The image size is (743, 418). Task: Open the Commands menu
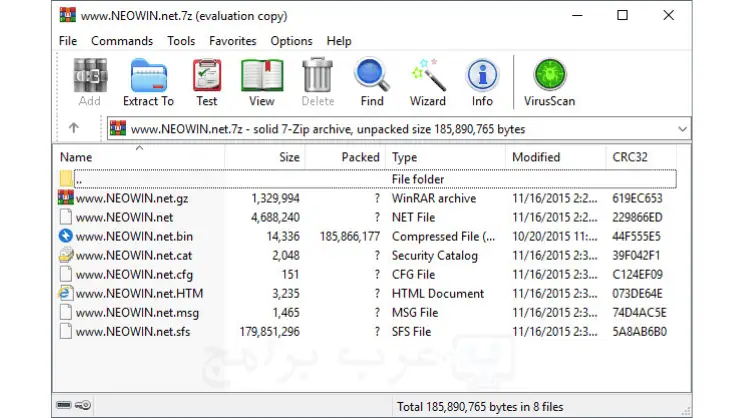coord(122,41)
